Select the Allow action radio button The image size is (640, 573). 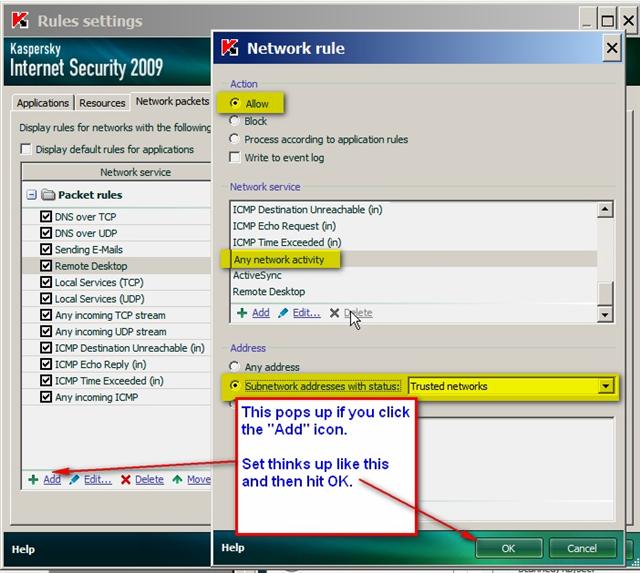(x=235, y=103)
